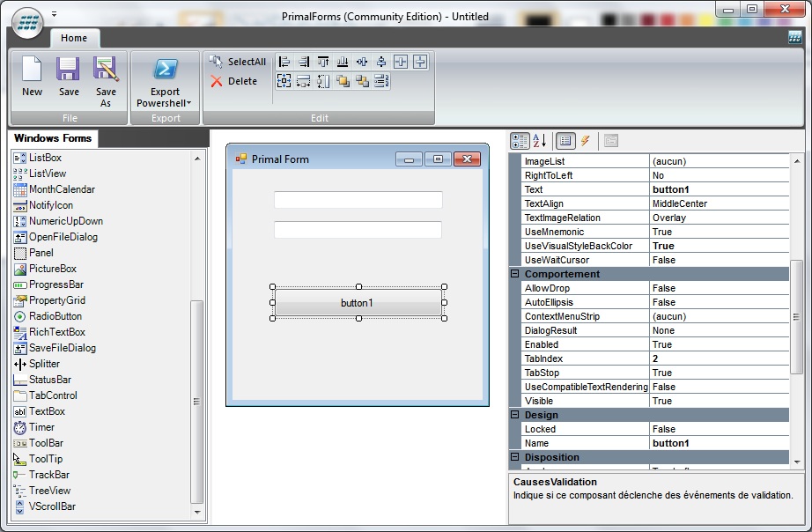Click SelectAll in the Edit group
This screenshot has width=812, height=532.
(237, 62)
